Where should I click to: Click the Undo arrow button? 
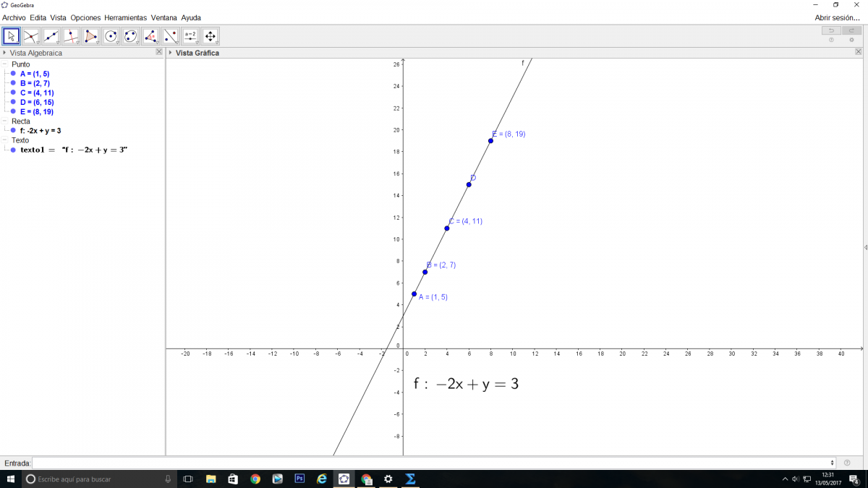pos(831,30)
